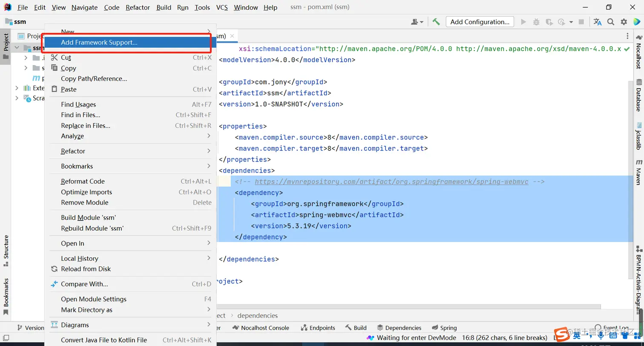Open the IDE settings gear icon
The width and height of the screenshot is (644, 346).
coord(624,22)
